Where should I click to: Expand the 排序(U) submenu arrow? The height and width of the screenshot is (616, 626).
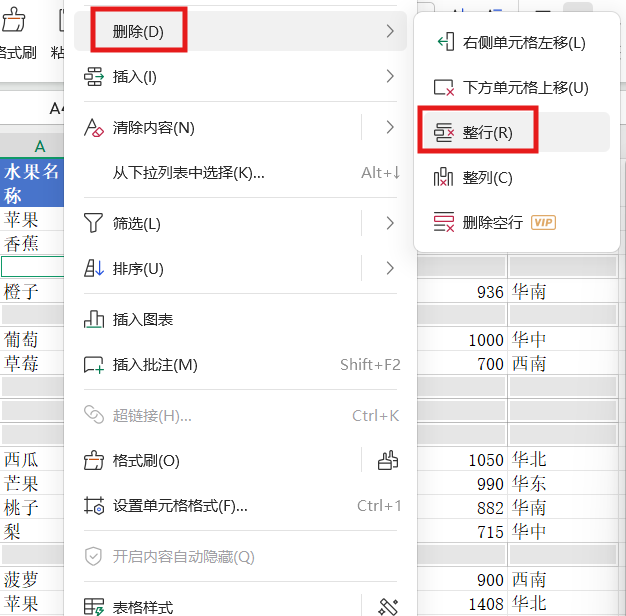click(390, 268)
